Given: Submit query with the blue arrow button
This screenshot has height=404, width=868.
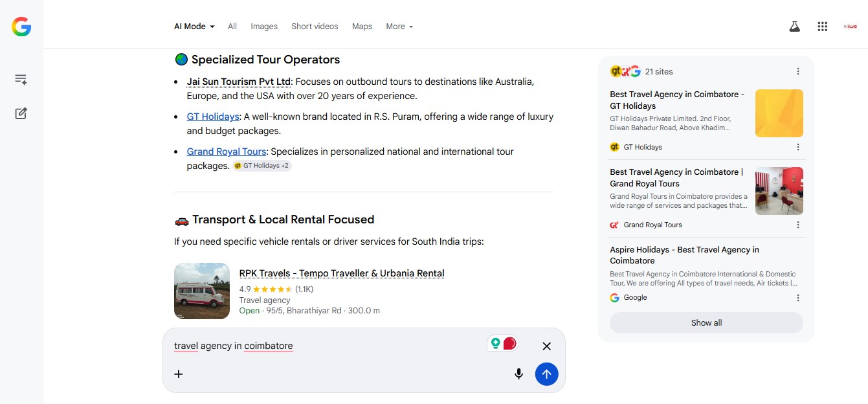Looking at the screenshot, I should coord(546,374).
